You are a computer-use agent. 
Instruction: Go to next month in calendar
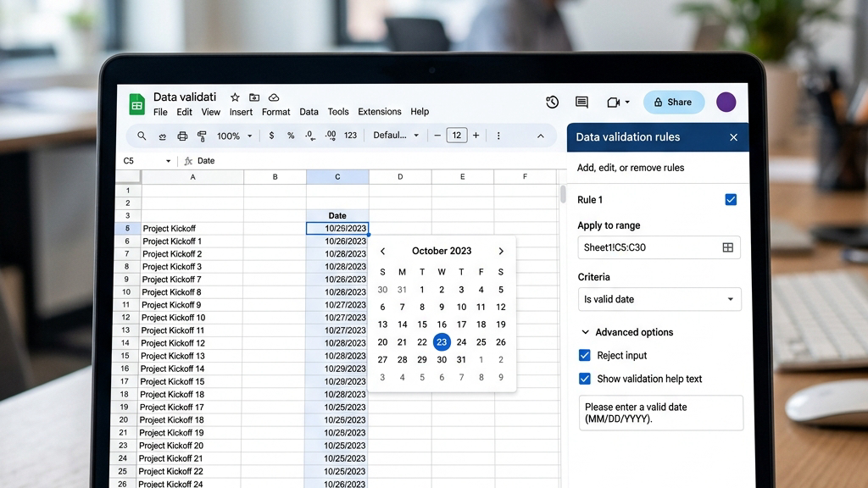[500, 251]
